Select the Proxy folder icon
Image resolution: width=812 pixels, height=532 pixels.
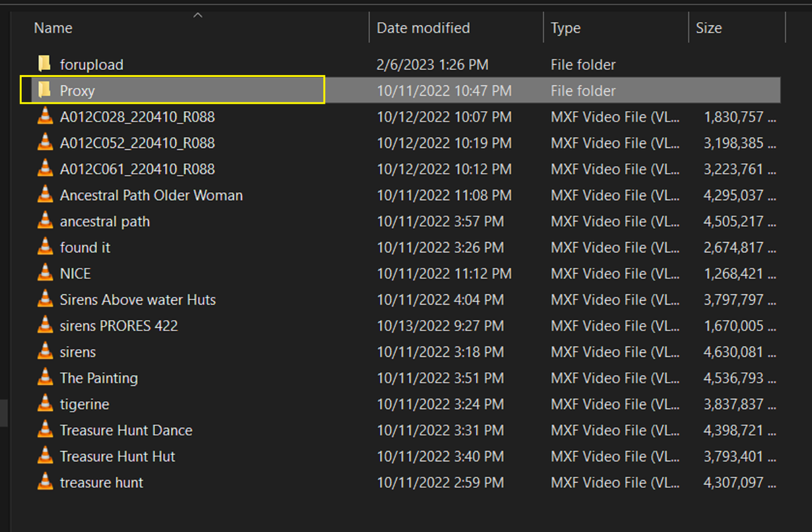(45, 90)
